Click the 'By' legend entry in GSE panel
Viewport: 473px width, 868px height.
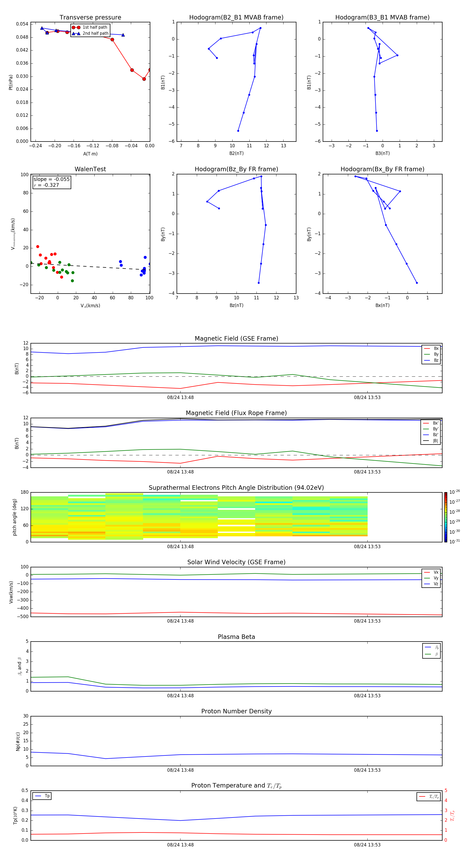431,354
